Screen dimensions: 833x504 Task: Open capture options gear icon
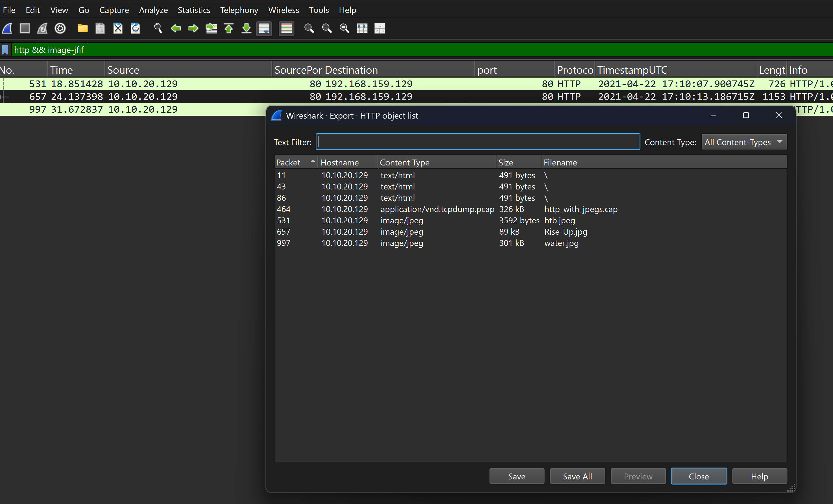(60, 29)
